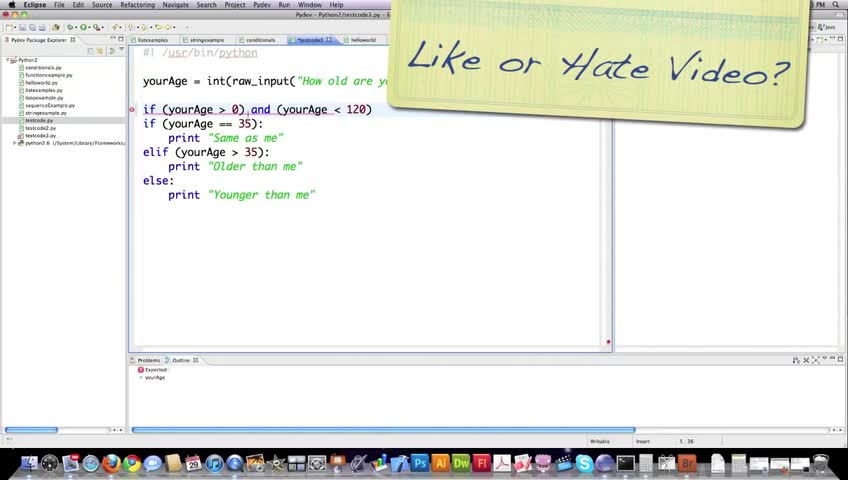Screen dimensions: 848x480
Task: Expand the python2.6 interpreter library node
Action: [15, 143]
